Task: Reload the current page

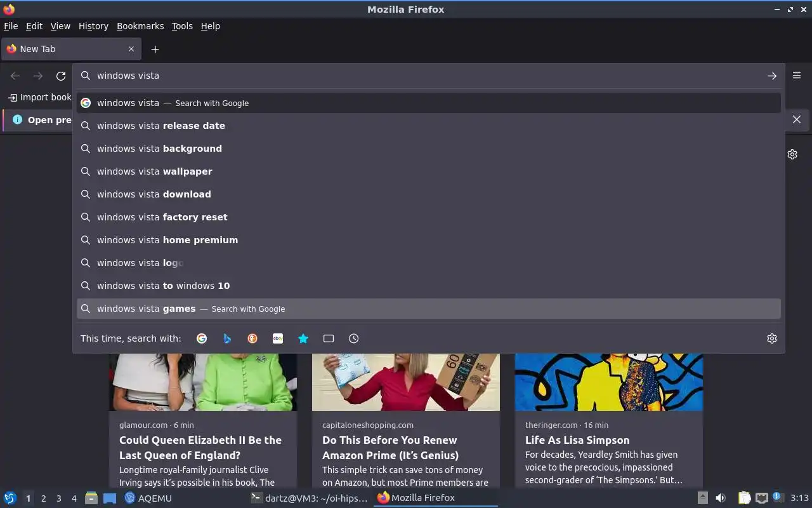Action: [61, 76]
